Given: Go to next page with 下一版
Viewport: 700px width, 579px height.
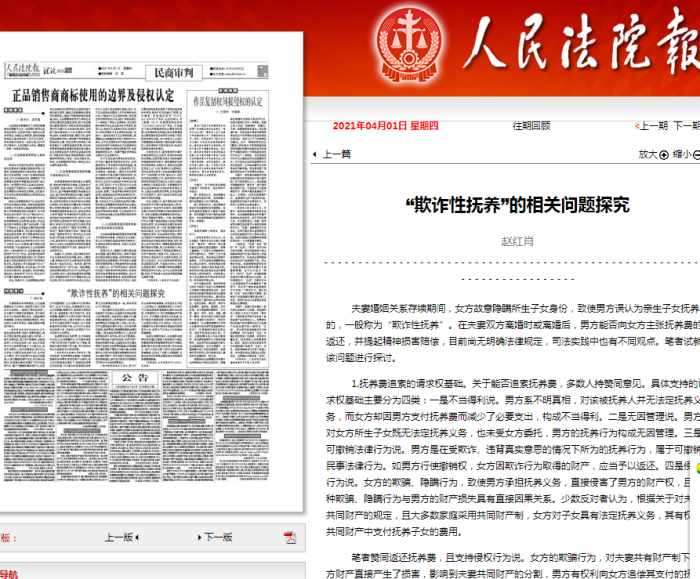Looking at the screenshot, I should pyautogui.click(x=219, y=536).
